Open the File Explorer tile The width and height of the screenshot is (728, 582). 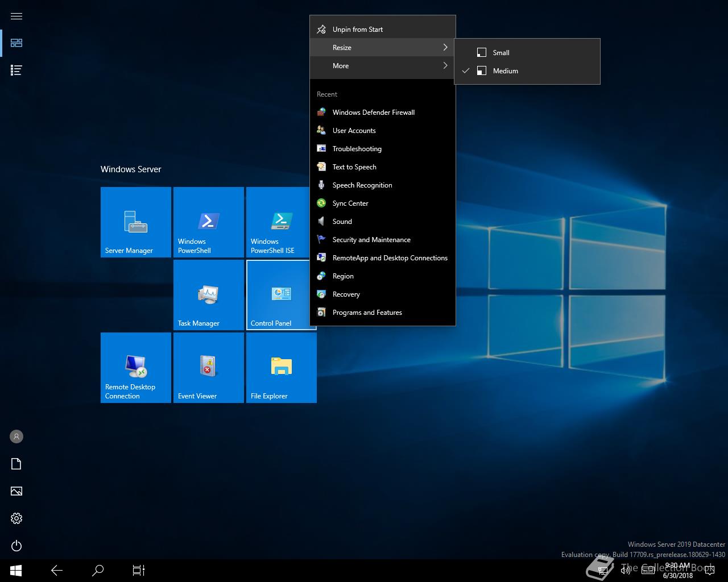pyautogui.click(x=282, y=368)
